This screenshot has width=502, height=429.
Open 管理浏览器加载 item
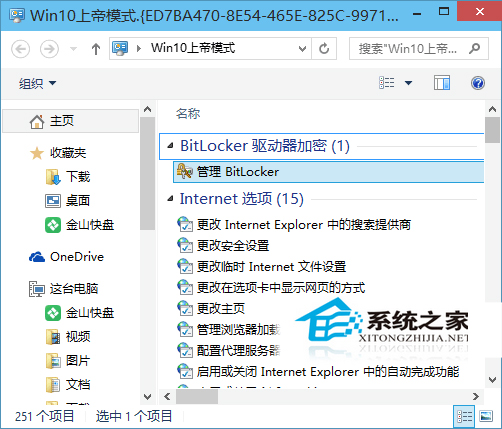coord(239,329)
